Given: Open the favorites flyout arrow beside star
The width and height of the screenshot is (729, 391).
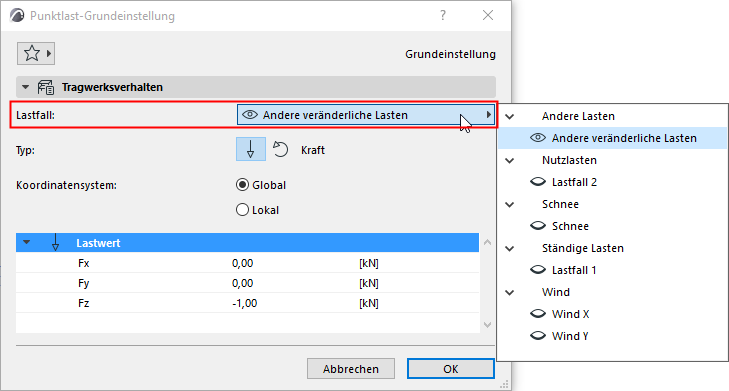Looking at the screenshot, I should (x=49, y=53).
